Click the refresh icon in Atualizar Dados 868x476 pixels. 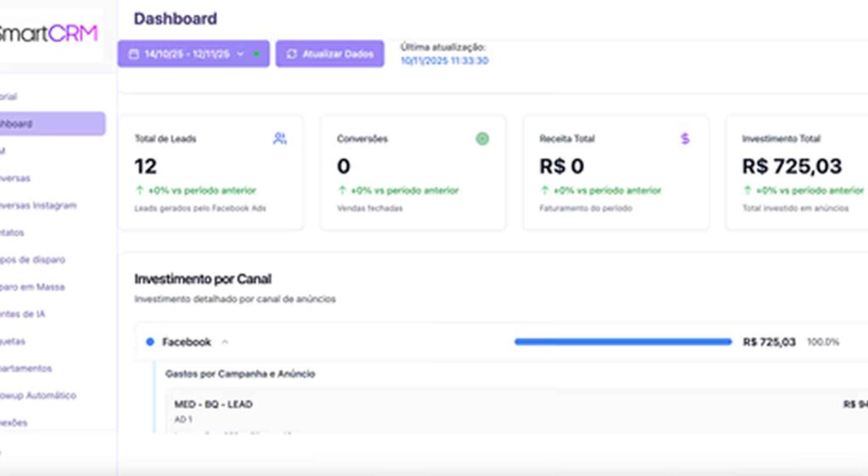(292, 54)
